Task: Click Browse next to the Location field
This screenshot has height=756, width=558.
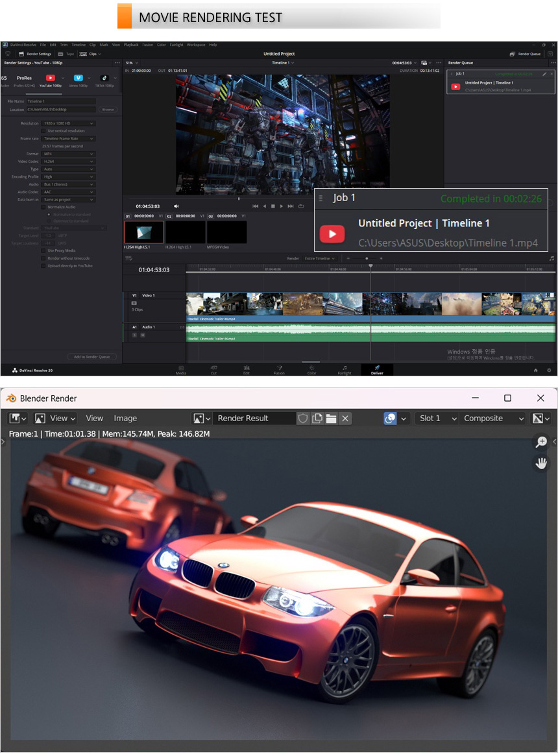Action: (x=107, y=110)
